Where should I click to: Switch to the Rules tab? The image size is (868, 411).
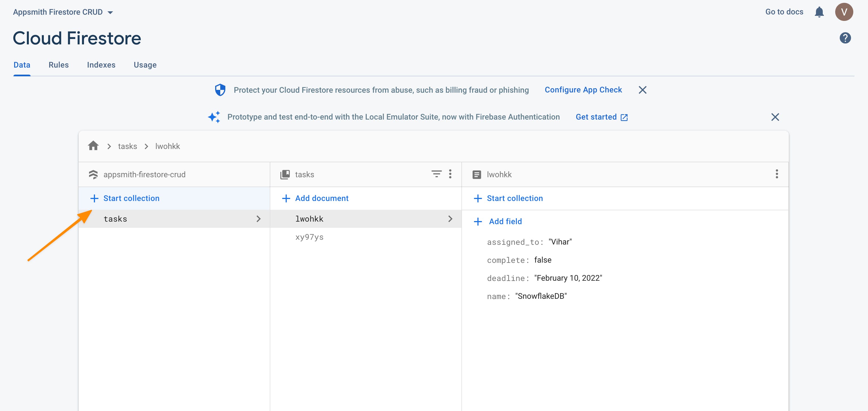pos(59,65)
